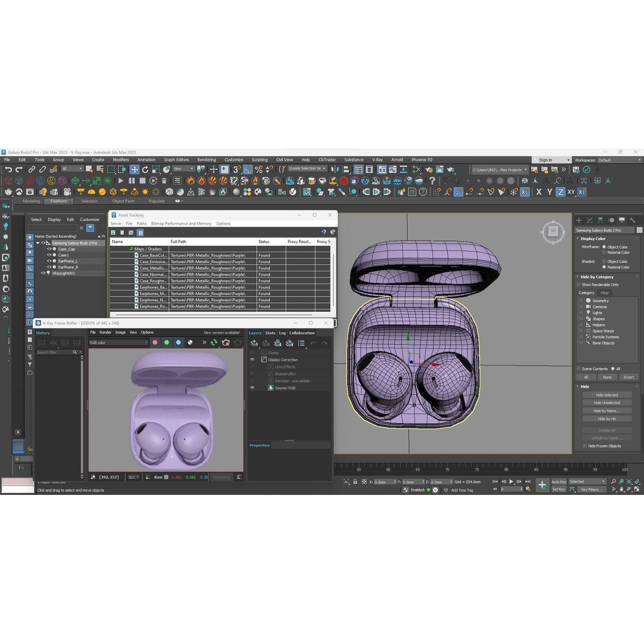The width and height of the screenshot is (644, 644).
Task: Collapse the Samsung Galaxy Buds 2 Pro tree
Action: (x=38, y=243)
